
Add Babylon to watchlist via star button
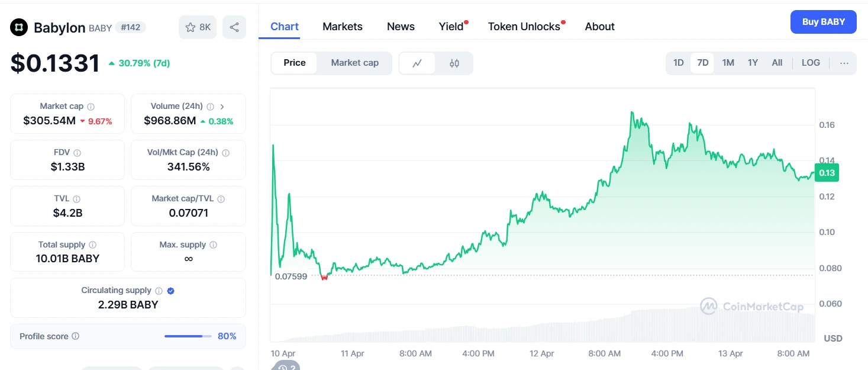click(198, 27)
